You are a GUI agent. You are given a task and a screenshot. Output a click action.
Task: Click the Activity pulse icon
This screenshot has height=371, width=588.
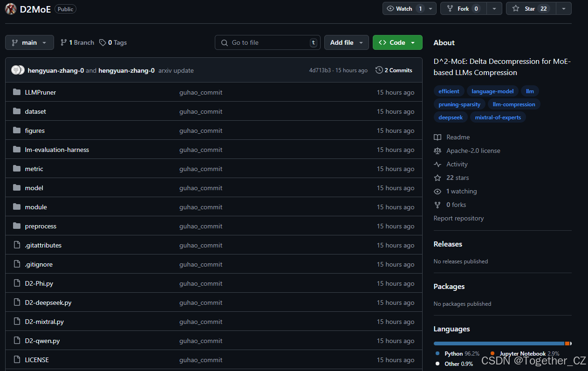(438, 164)
